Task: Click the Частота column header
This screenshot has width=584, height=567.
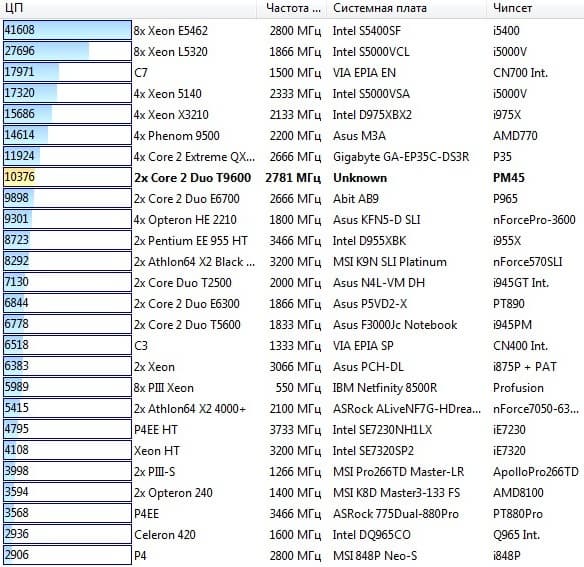Action: (x=292, y=8)
